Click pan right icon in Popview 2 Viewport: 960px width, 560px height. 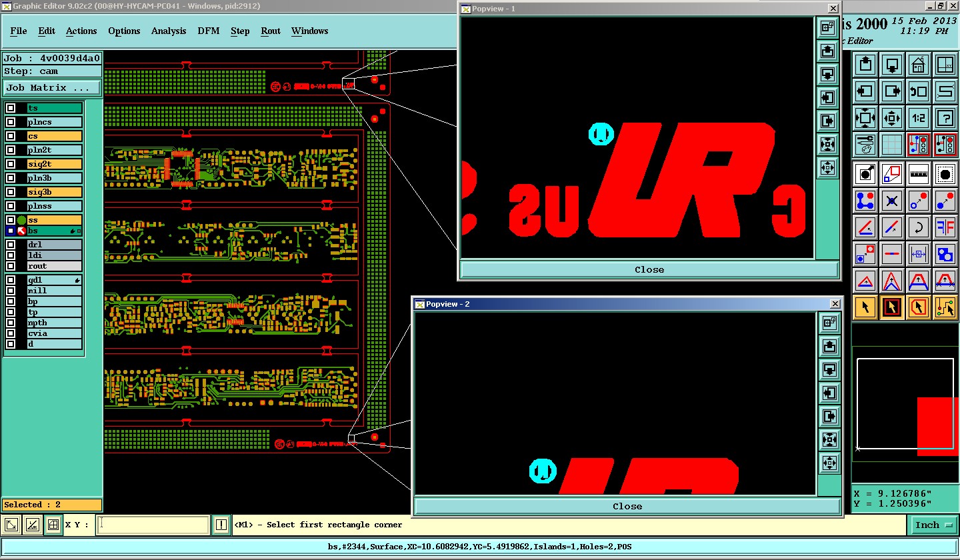829,417
